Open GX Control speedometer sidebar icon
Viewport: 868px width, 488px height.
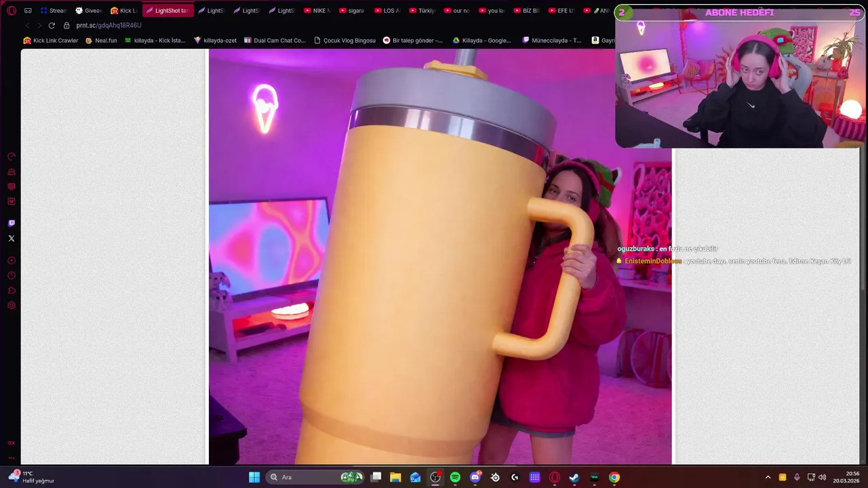coord(12,157)
